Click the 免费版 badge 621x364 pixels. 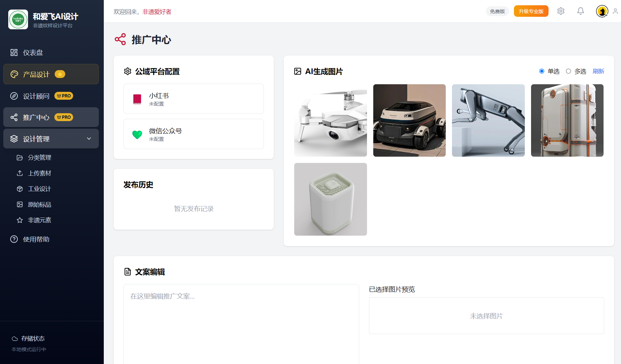click(497, 12)
